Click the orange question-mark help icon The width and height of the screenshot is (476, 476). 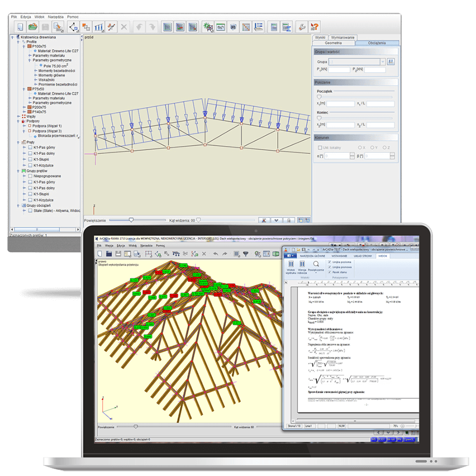click(315, 27)
